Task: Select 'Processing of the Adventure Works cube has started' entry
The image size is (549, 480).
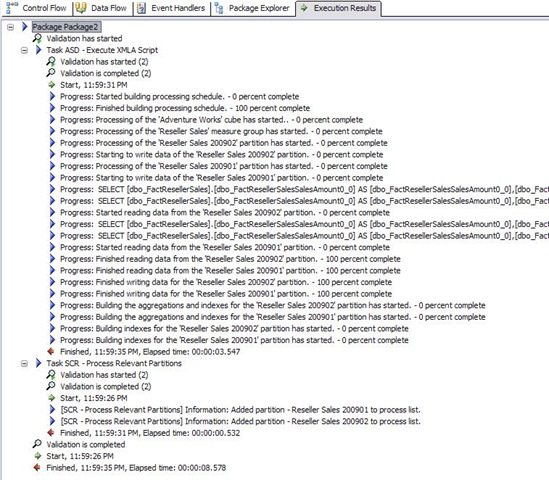Action: [211, 120]
